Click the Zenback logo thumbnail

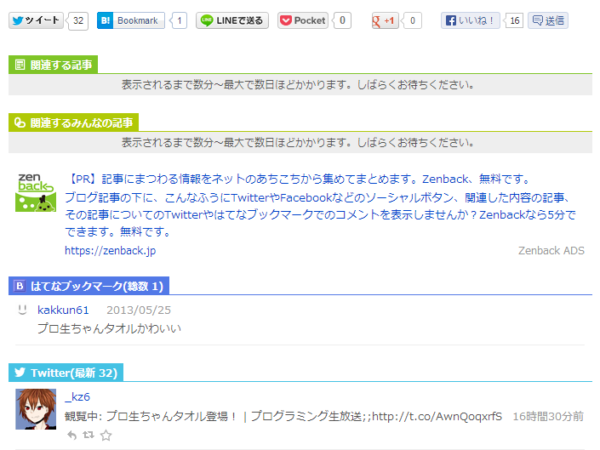coord(36,192)
